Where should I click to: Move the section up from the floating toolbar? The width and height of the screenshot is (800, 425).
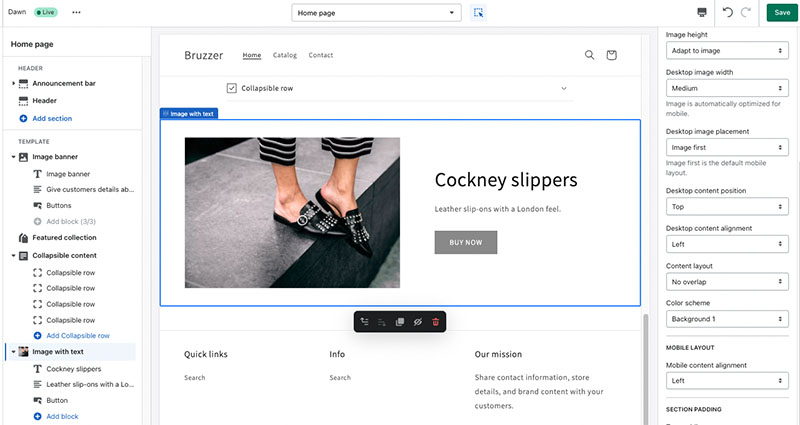click(x=364, y=322)
